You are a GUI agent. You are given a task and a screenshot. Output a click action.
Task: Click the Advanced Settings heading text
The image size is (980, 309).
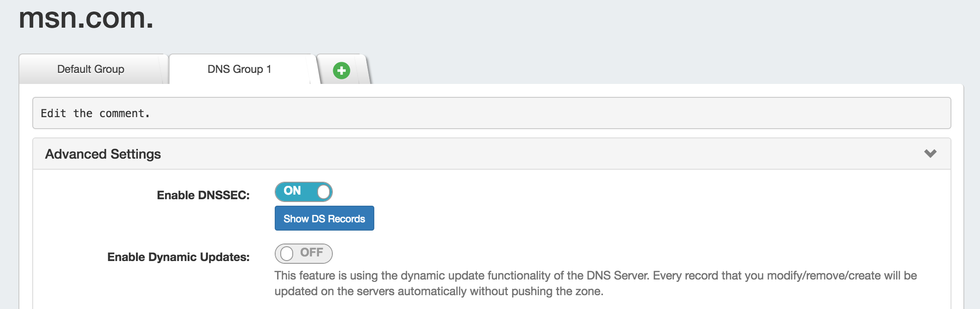point(103,154)
